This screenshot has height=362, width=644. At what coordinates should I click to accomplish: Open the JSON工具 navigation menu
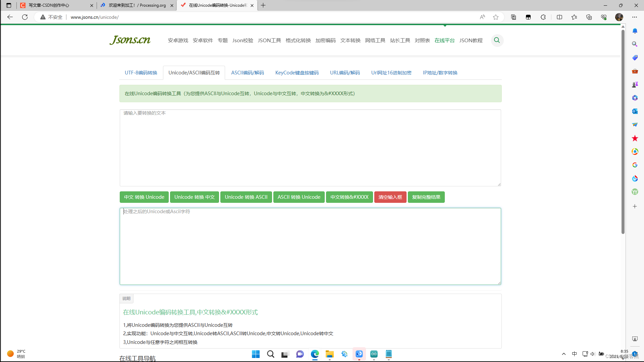(269, 40)
